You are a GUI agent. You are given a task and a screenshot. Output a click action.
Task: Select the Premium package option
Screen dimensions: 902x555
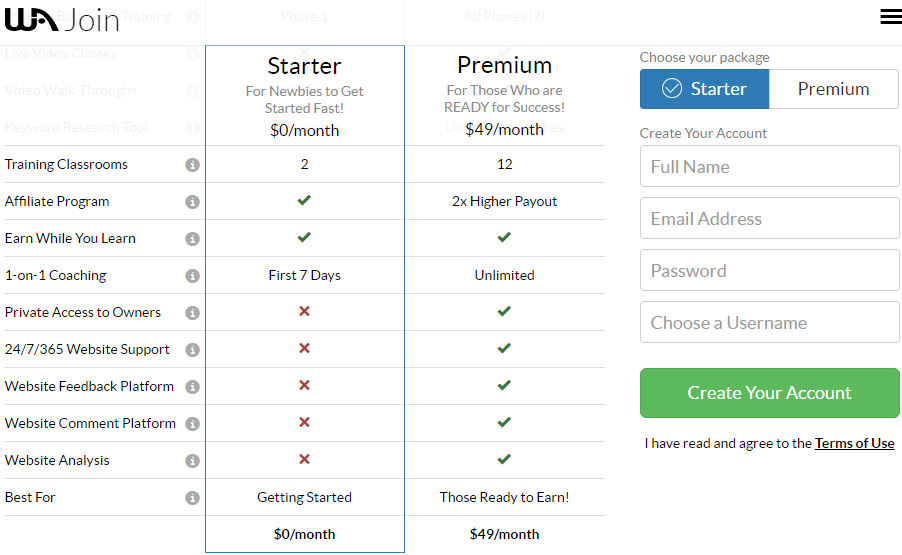click(834, 89)
